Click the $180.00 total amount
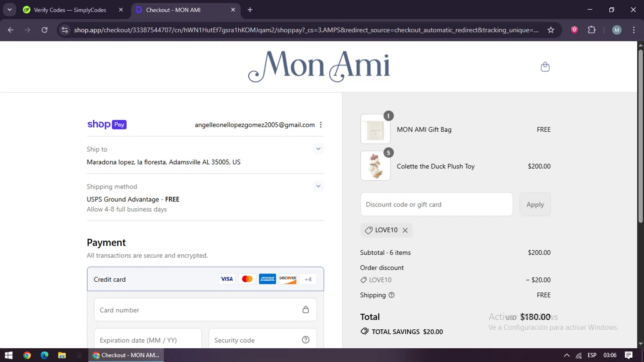 tap(535, 317)
